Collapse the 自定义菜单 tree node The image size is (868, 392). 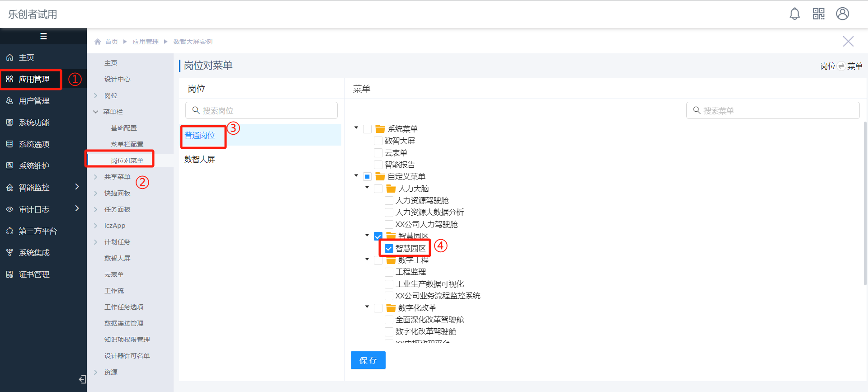coord(356,175)
